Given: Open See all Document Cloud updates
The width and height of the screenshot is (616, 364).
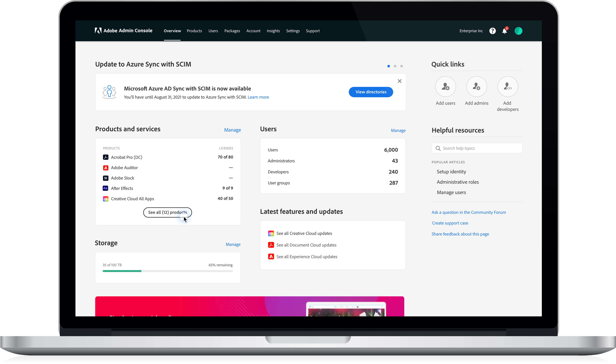Looking at the screenshot, I should pos(306,245).
